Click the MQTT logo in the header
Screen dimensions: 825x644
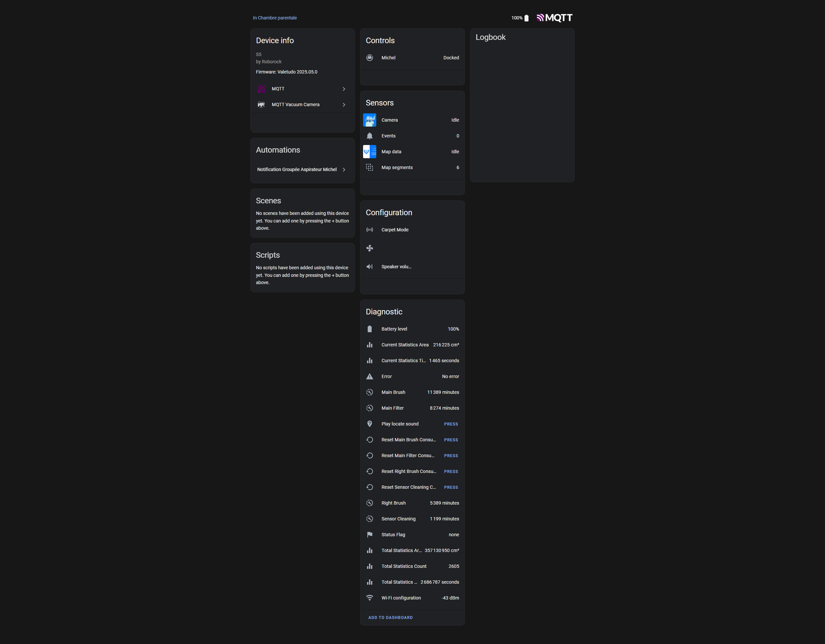554,18
